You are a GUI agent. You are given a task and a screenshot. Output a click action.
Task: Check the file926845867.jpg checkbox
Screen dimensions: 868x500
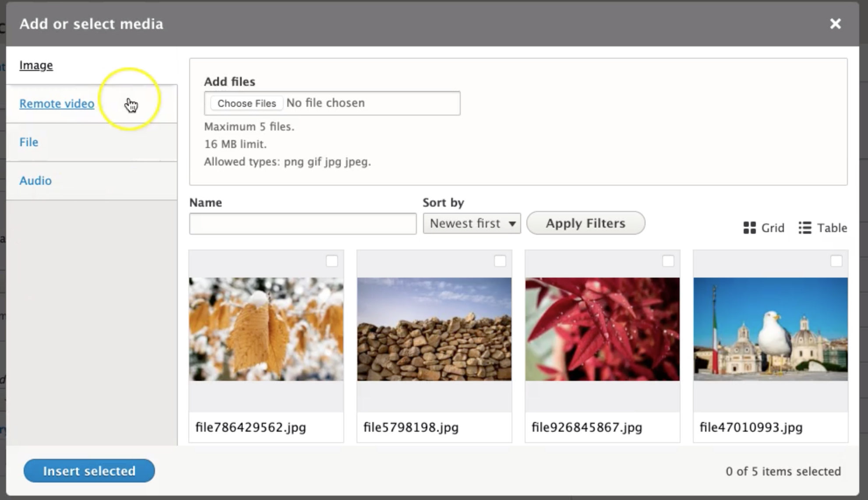[668, 261]
